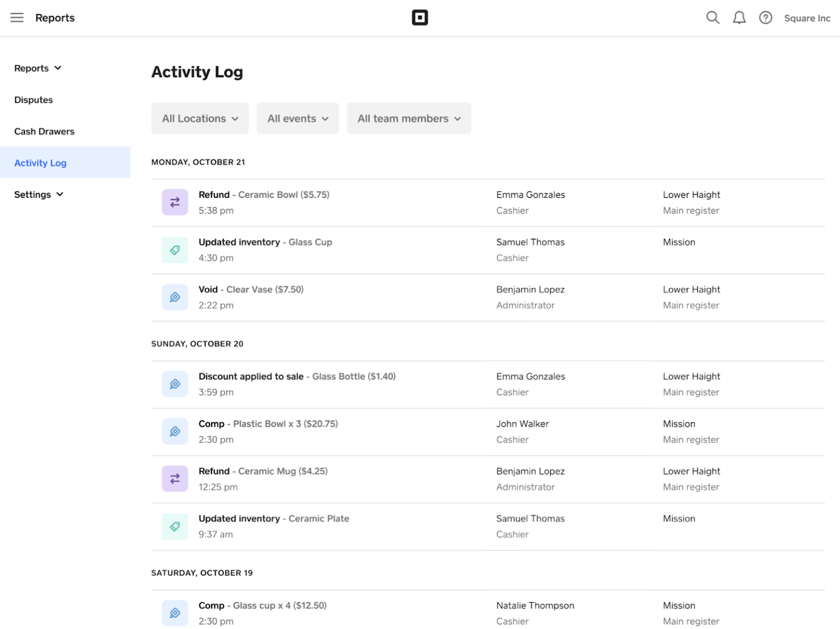Image resolution: width=840 pixels, height=629 pixels.
Task: Open Cash Drawers in the sidebar
Action: 44,131
